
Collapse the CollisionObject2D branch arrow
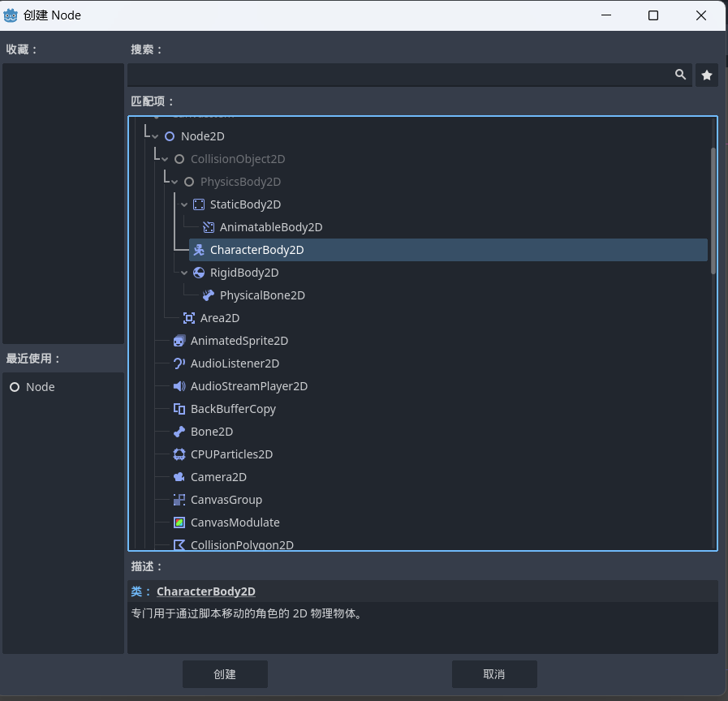[x=165, y=159]
